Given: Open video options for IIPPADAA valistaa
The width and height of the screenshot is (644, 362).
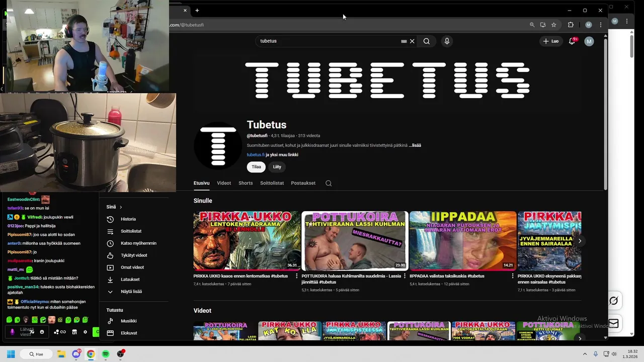Looking at the screenshot, I should tap(513, 276).
